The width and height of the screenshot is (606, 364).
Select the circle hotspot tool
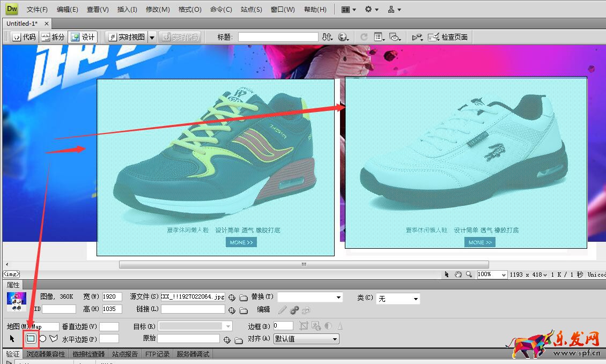[x=42, y=339]
